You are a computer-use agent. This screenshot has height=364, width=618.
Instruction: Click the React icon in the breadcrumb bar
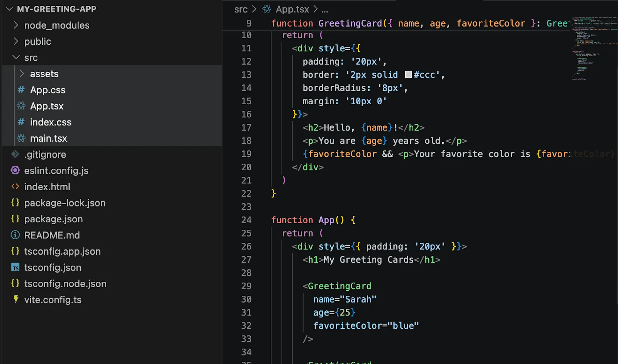click(x=267, y=8)
